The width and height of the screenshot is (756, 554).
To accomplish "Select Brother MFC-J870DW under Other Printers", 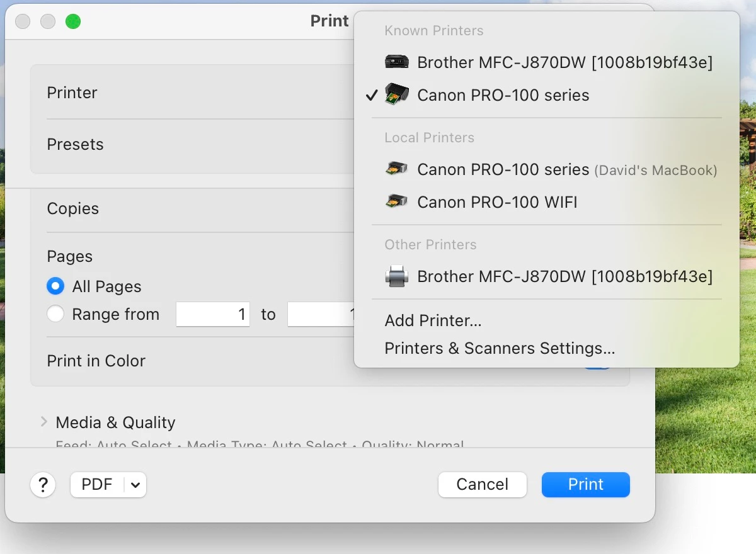I will point(547,276).
